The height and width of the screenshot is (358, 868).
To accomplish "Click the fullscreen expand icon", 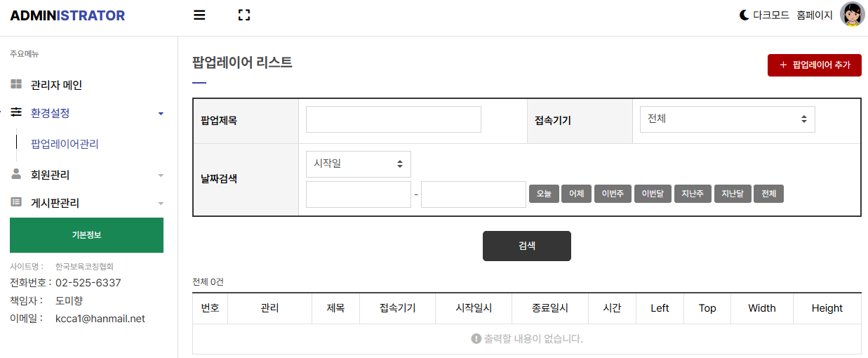I will (244, 15).
